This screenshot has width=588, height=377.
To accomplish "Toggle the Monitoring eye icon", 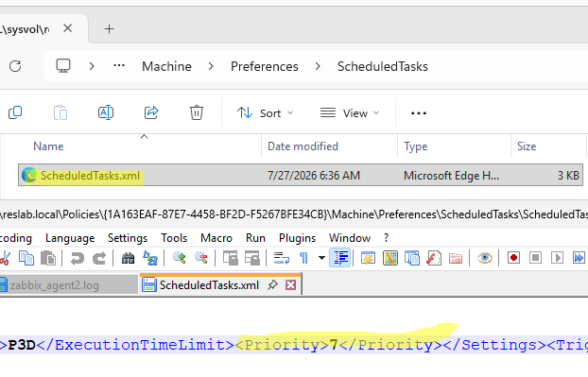I will click(485, 258).
